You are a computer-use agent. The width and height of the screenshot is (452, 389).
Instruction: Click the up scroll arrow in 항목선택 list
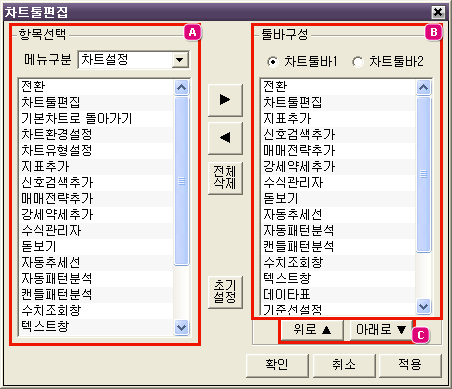182,87
